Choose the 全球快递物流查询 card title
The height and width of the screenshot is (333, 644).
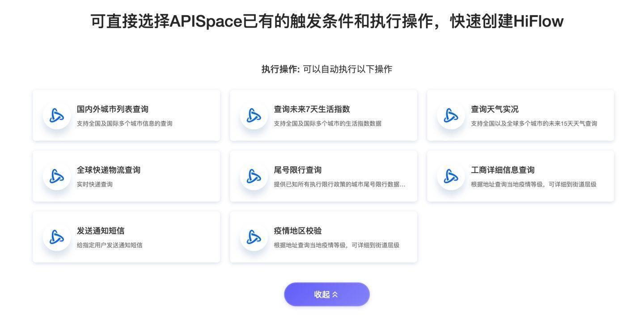coord(109,170)
